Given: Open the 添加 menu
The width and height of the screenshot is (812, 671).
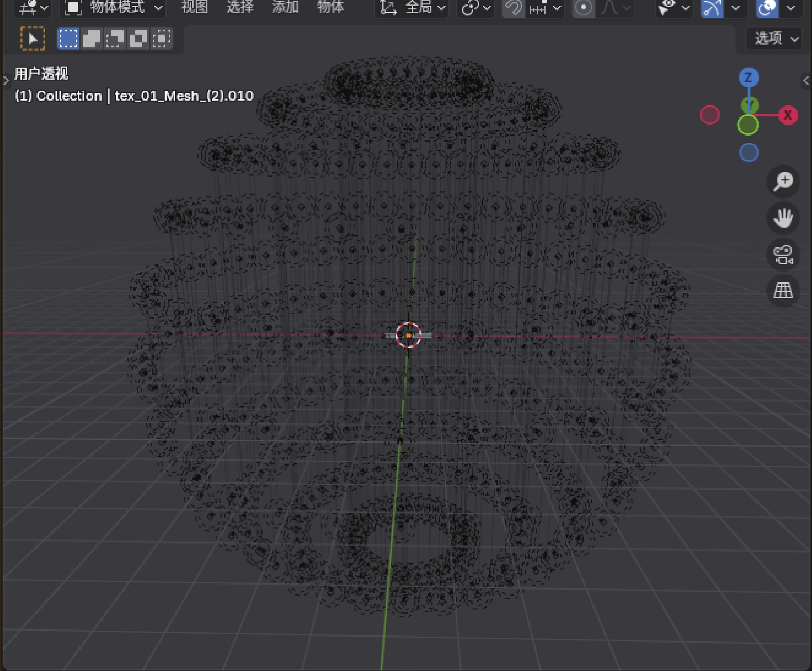Looking at the screenshot, I should [285, 8].
